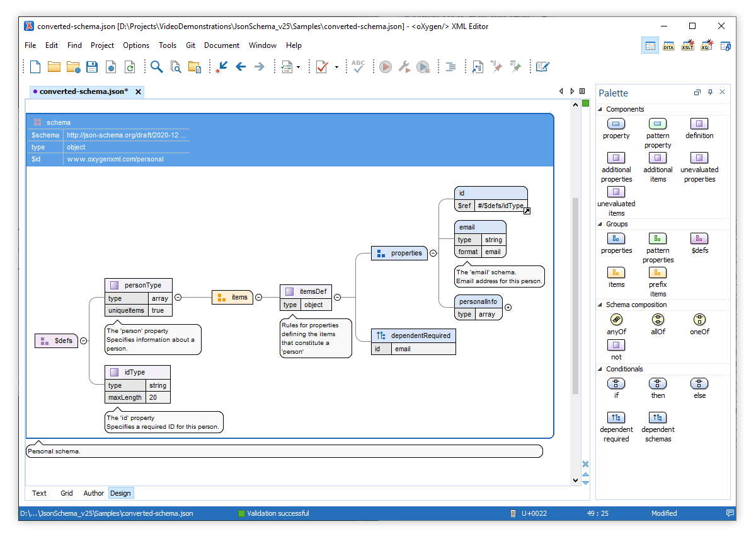Navigate forward with the right arrow
The height and width of the screenshot is (536, 756).
(x=259, y=67)
